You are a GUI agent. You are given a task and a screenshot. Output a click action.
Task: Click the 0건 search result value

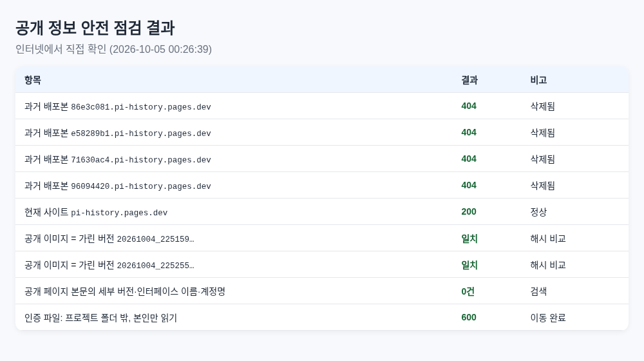pyautogui.click(x=468, y=291)
